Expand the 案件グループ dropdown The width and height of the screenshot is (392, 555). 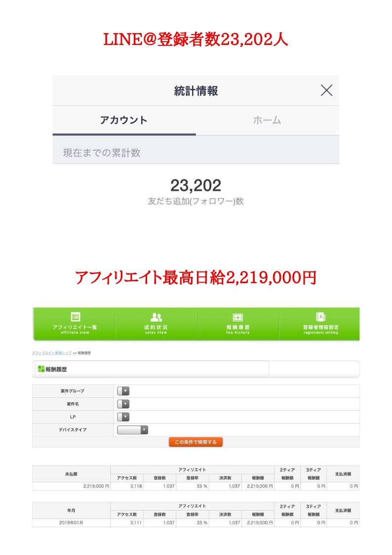pyautogui.click(x=123, y=391)
